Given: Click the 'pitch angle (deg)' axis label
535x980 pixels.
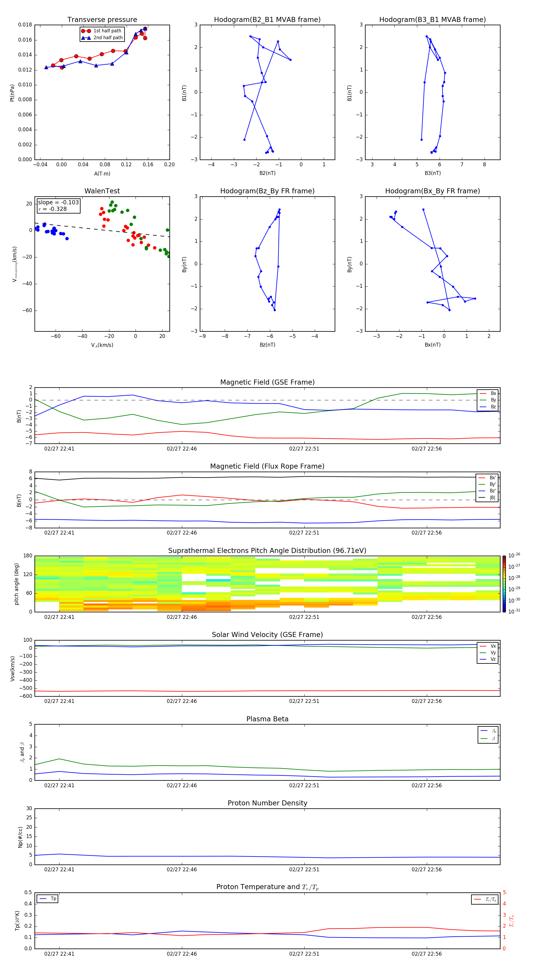Looking at the screenshot, I should click(x=16, y=584).
